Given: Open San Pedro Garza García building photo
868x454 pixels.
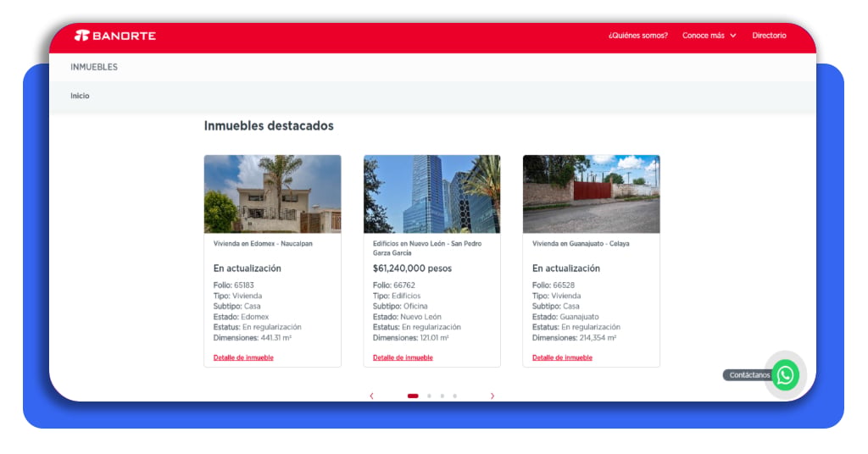Looking at the screenshot, I should tap(431, 194).
